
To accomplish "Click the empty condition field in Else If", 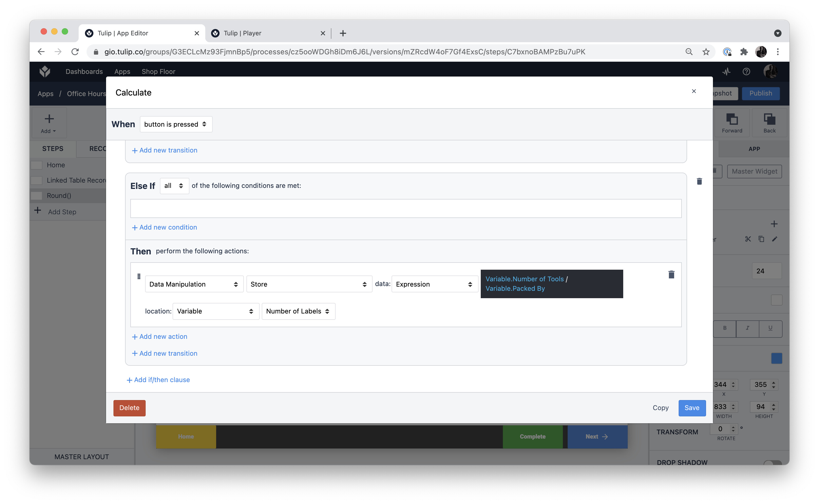I will click(x=406, y=208).
